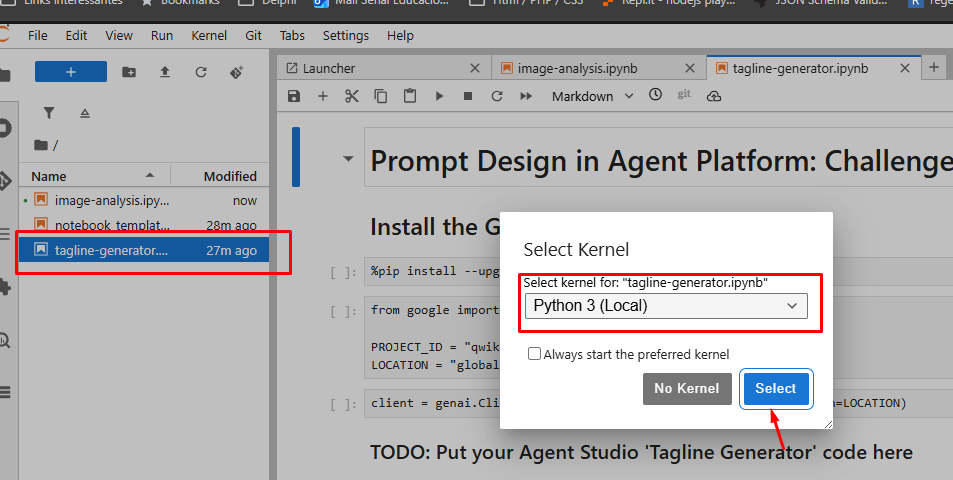Open the View menu
This screenshot has height=480, width=953.
119,35
